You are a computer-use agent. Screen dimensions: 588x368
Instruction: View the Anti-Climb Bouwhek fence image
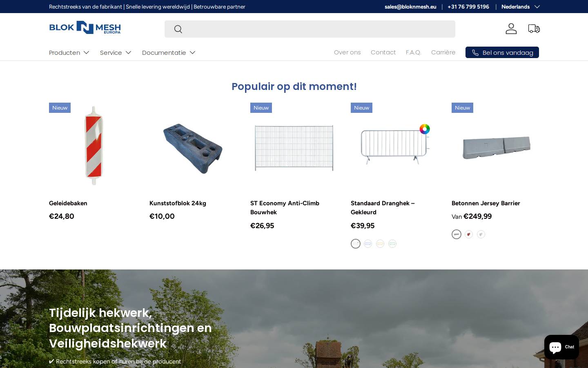click(x=294, y=148)
